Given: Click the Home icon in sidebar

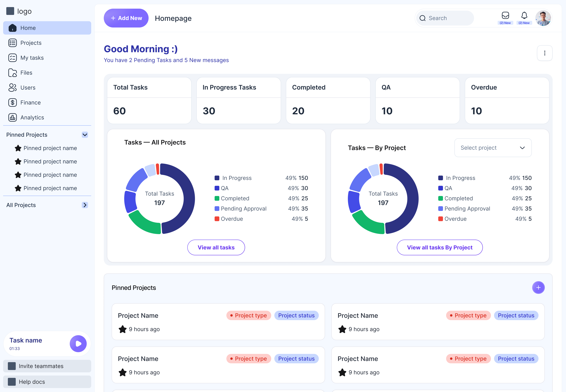Looking at the screenshot, I should pyautogui.click(x=13, y=28).
